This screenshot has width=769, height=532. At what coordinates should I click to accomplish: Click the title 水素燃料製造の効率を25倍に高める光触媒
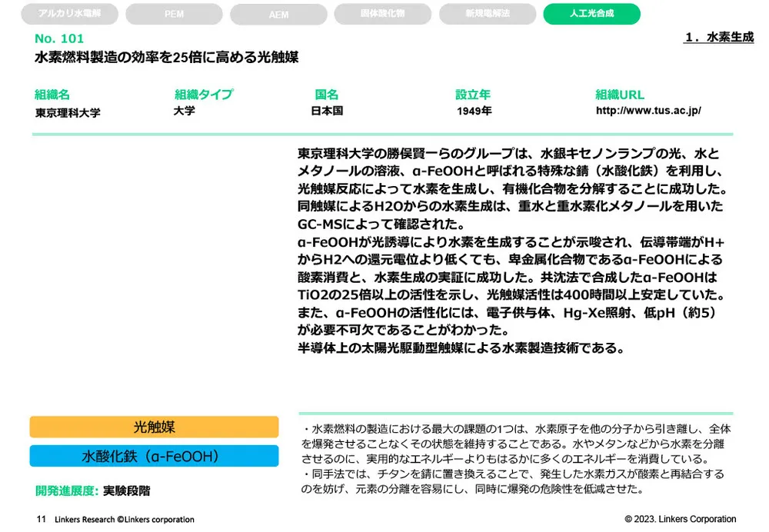tap(167, 57)
